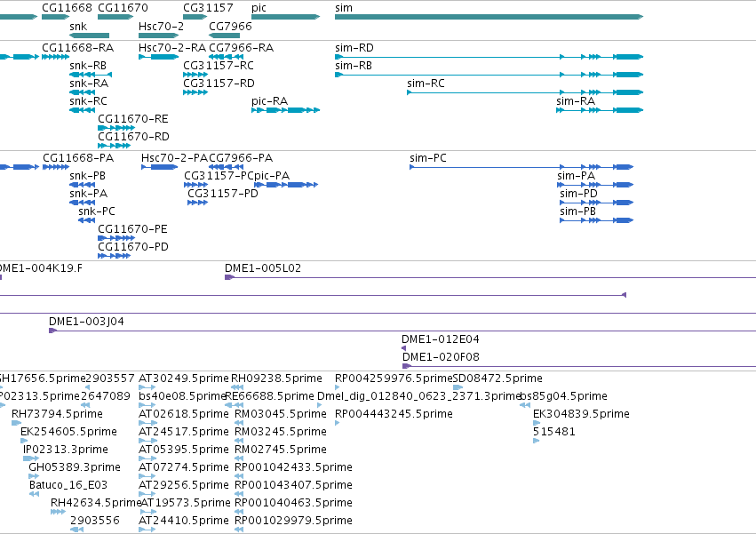Screen dimensions: 756x534
Task: Open the Hsc70-2 gene label
Action: pyautogui.click(x=161, y=26)
